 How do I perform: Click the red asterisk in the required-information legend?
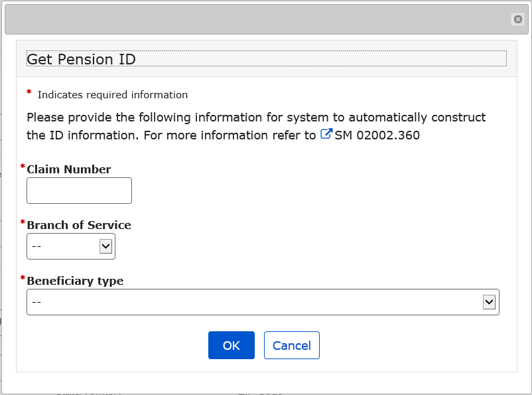click(29, 93)
